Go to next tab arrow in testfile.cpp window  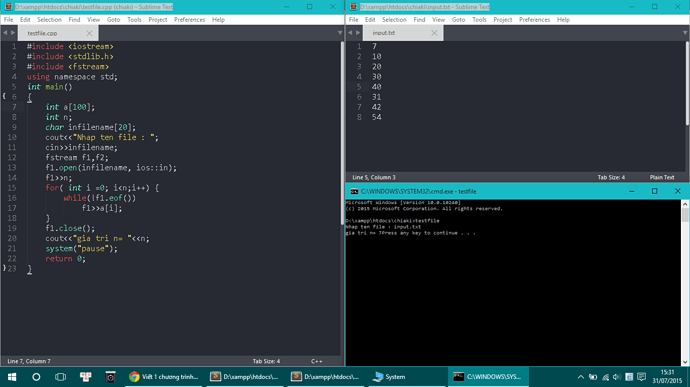tap(13, 33)
